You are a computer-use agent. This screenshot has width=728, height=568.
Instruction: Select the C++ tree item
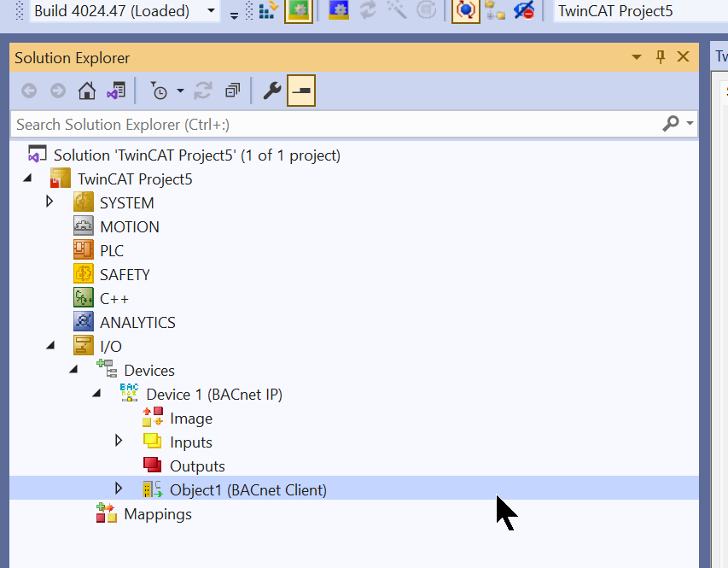pos(114,299)
